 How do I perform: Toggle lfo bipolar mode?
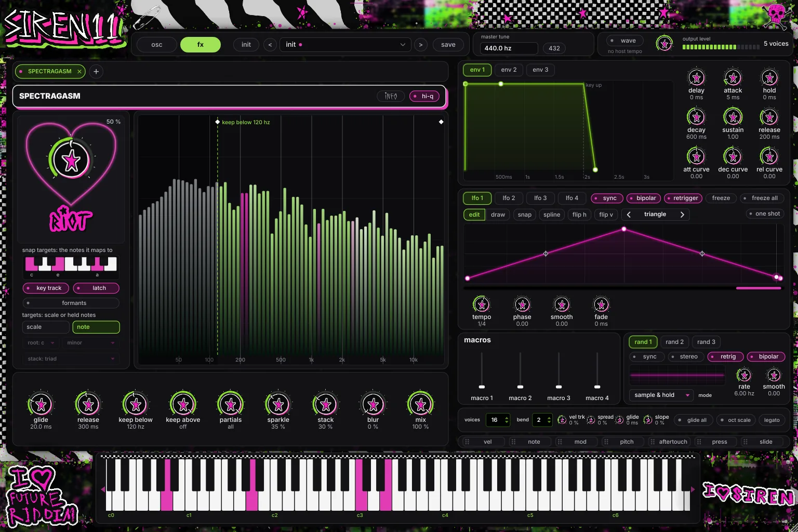click(643, 198)
